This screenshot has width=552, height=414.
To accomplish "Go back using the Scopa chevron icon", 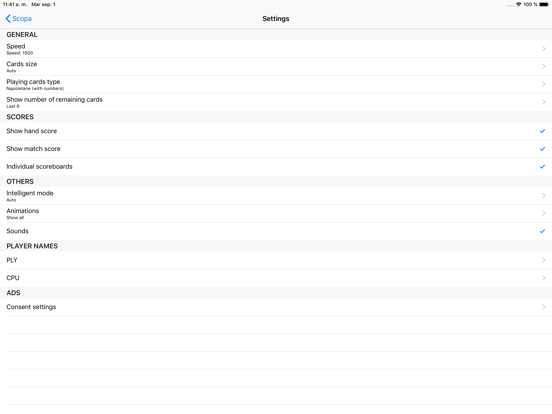I will (x=8, y=19).
